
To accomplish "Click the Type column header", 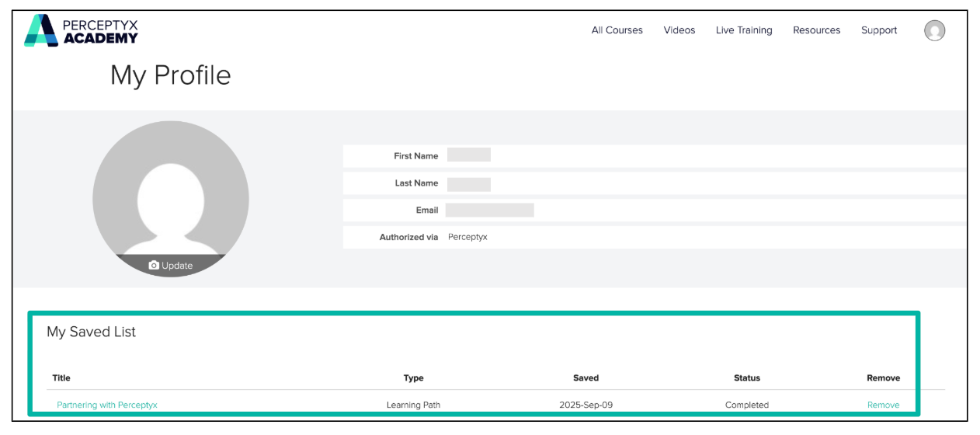I will [414, 378].
